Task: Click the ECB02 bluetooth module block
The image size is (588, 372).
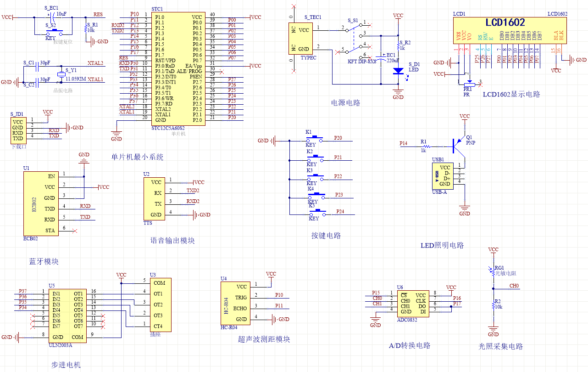Action: [x=41, y=203]
